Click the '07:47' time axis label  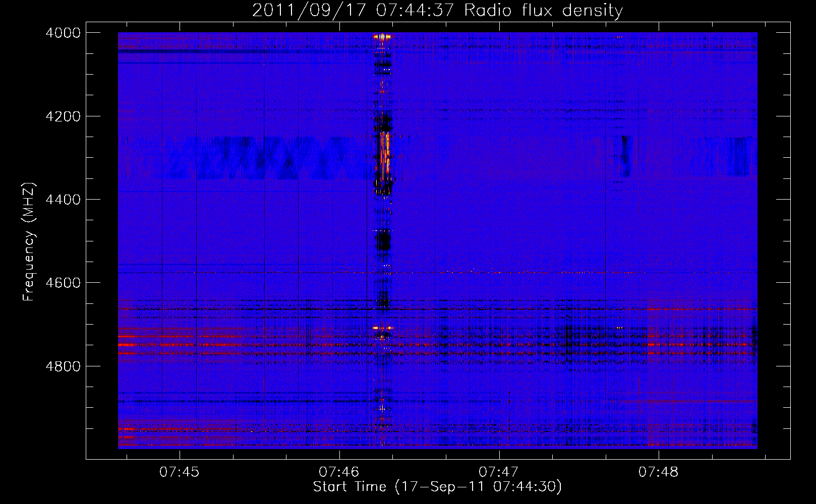(498, 472)
